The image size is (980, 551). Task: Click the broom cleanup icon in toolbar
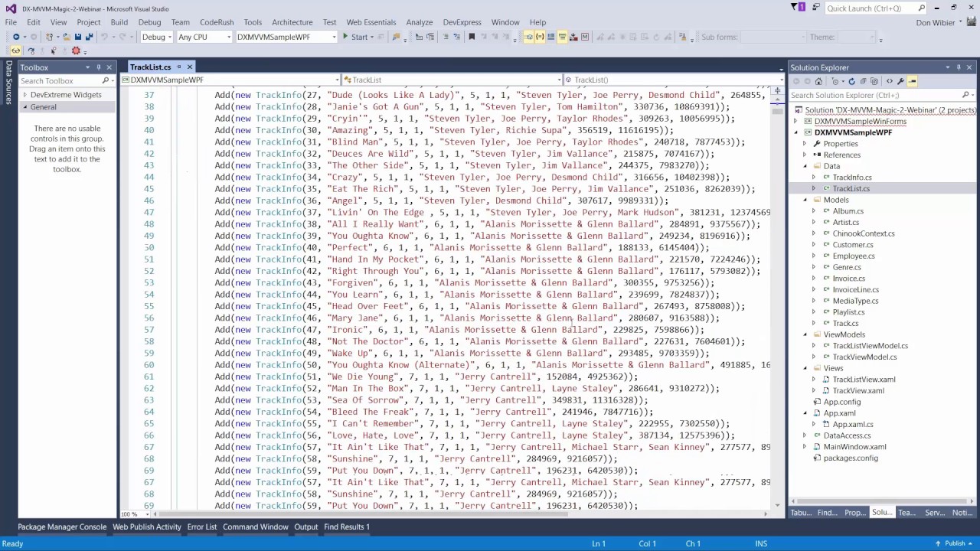(683, 37)
